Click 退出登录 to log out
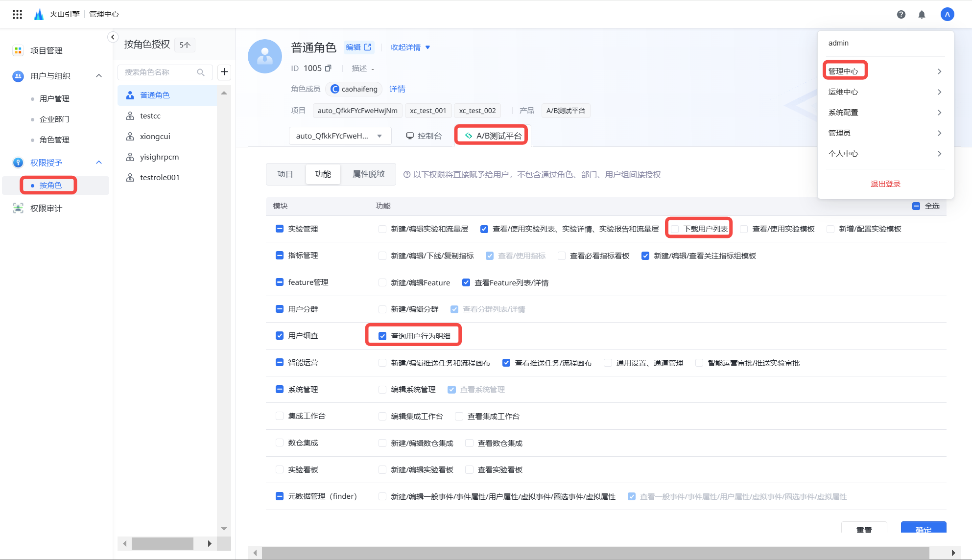972x560 pixels. pos(885,184)
